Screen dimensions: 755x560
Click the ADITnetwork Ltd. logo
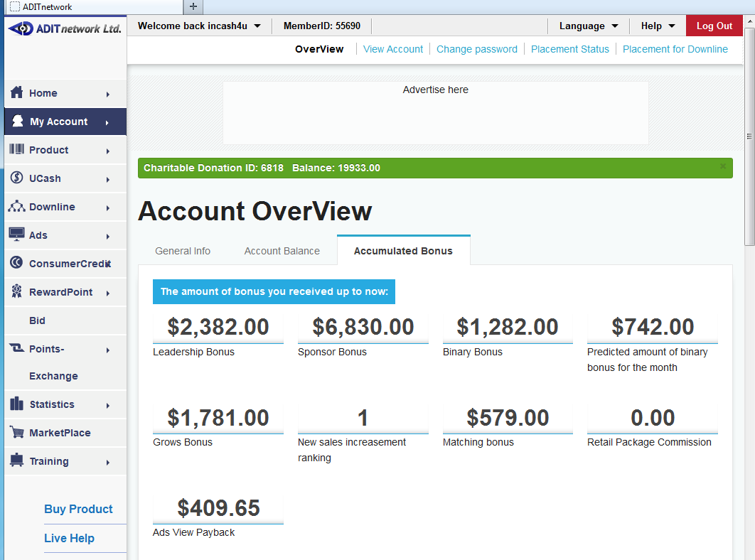tap(65, 28)
